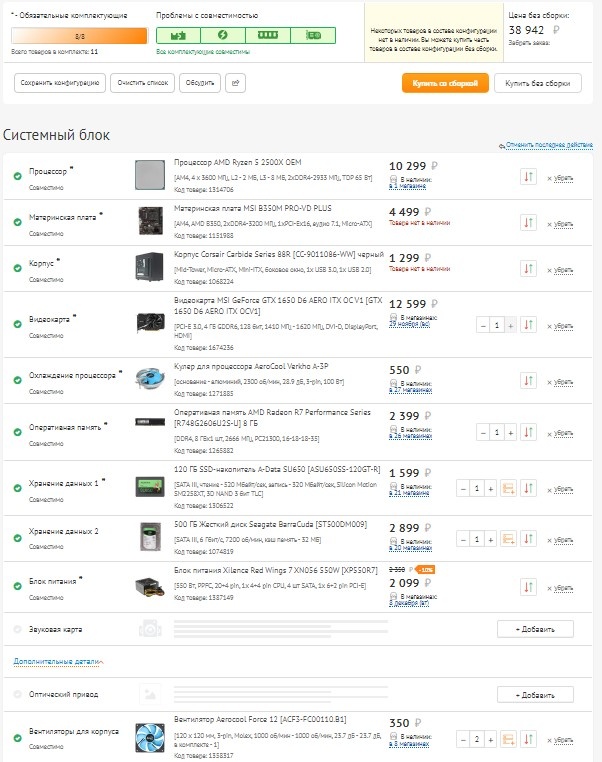602x762 pixels.
Task: Click Отменить последнее действие link
Action: [549, 145]
